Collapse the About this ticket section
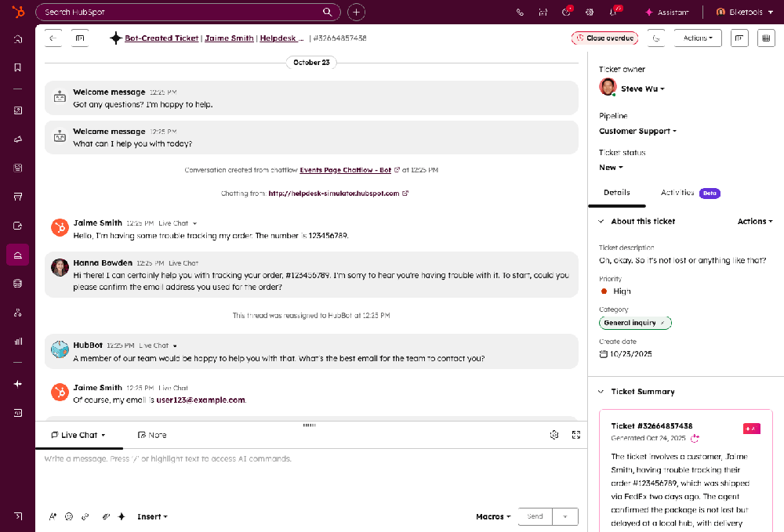Screen dimensions: 784x532 (601, 221)
